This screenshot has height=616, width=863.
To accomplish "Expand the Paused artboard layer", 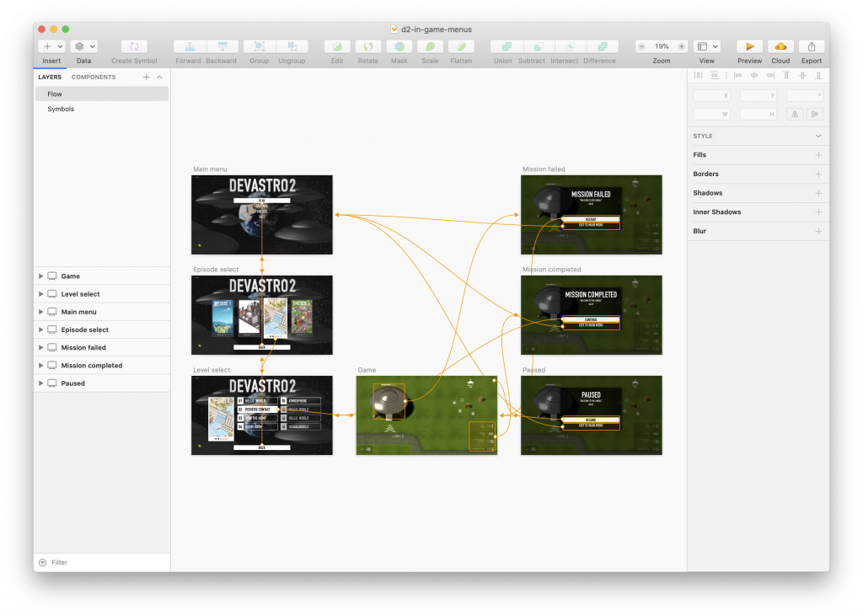I will pos(40,383).
